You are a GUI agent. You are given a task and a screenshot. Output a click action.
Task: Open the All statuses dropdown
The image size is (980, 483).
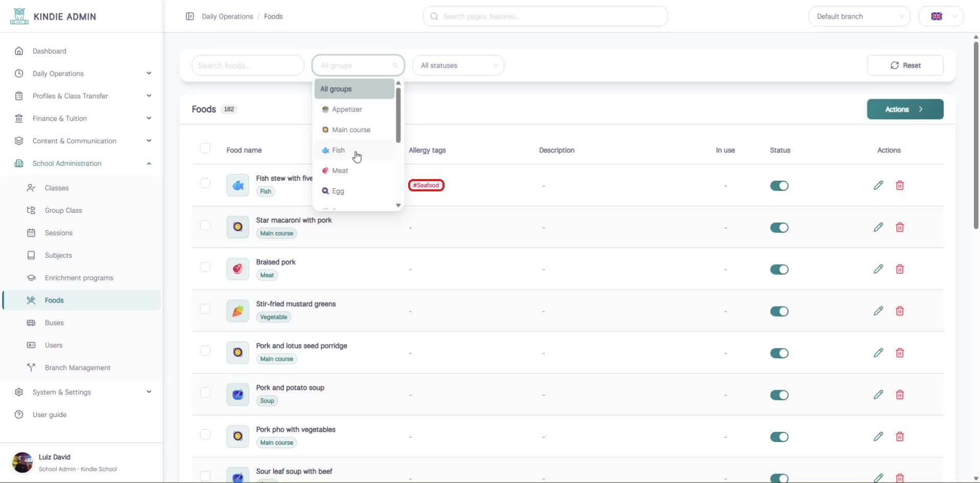(458, 65)
